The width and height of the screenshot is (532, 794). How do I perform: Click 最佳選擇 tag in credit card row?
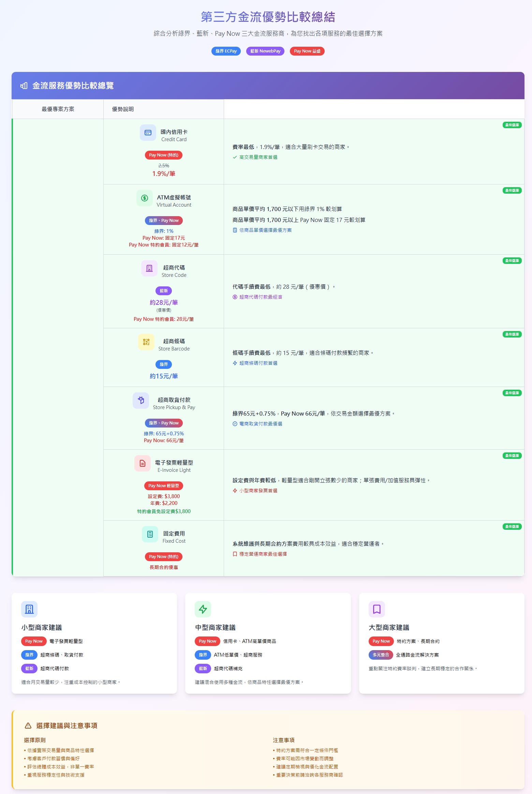point(512,125)
